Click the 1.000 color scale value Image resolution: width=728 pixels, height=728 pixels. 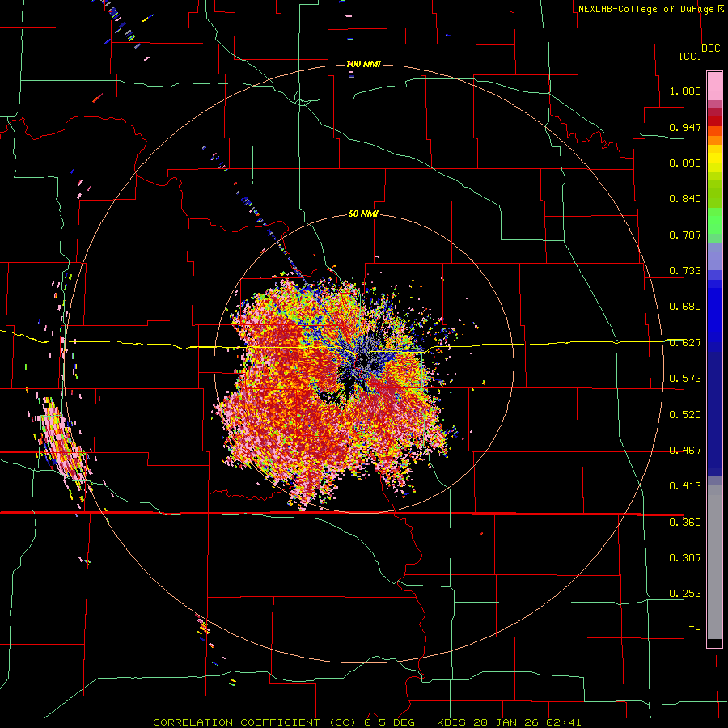(x=685, y=91)
